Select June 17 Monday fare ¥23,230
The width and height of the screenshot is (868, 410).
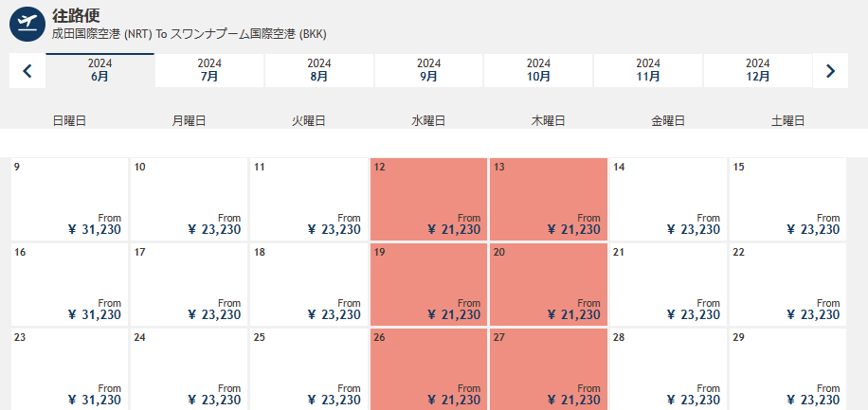[x=189, y=284]
